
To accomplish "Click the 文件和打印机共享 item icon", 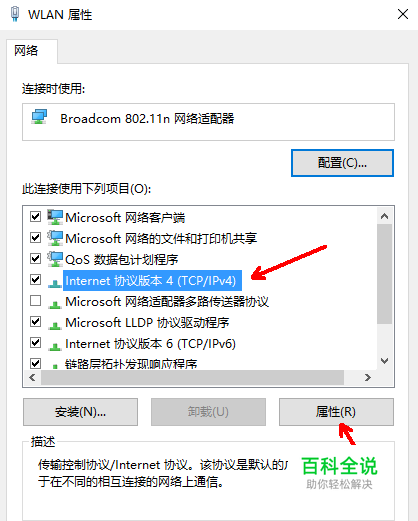I will click(55, 238).
